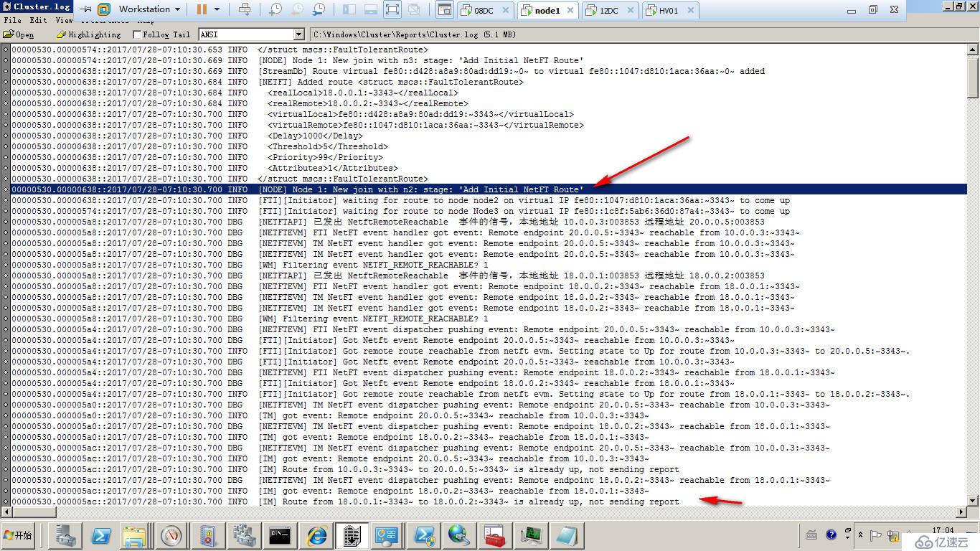Click the system clock showing 17:04
This screenshot has width=980, height=551.
tap(943, 530)
